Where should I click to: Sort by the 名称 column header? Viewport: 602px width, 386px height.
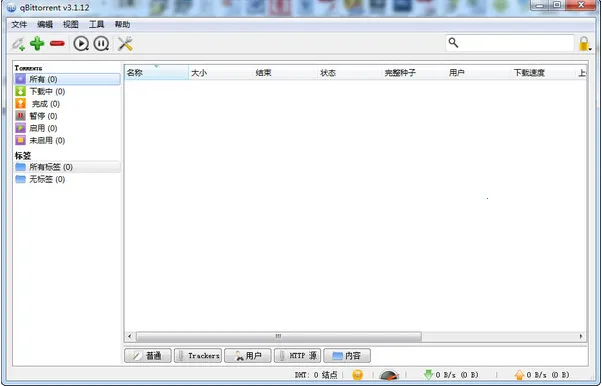pos(156,73)
